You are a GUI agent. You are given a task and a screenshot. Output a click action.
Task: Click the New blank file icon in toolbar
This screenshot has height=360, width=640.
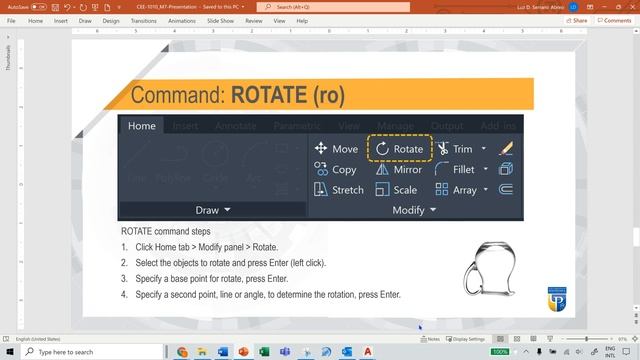point(107,7)
